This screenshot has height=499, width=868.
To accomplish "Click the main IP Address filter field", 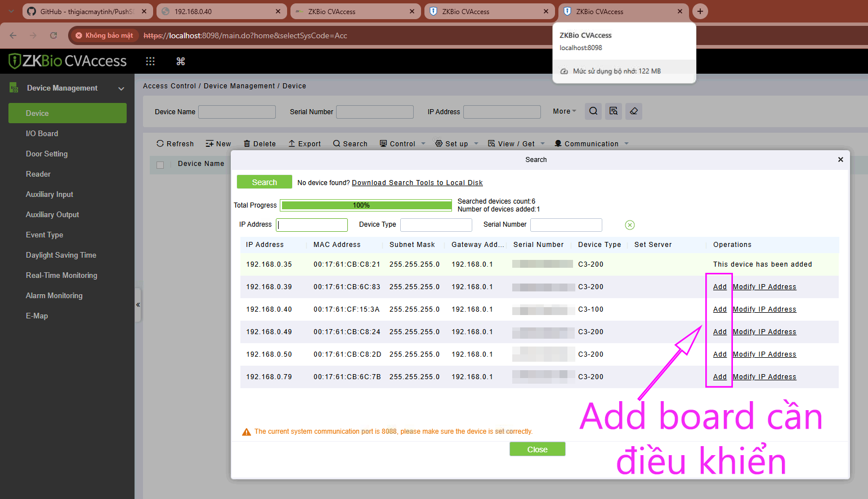I will coord(502,112).
